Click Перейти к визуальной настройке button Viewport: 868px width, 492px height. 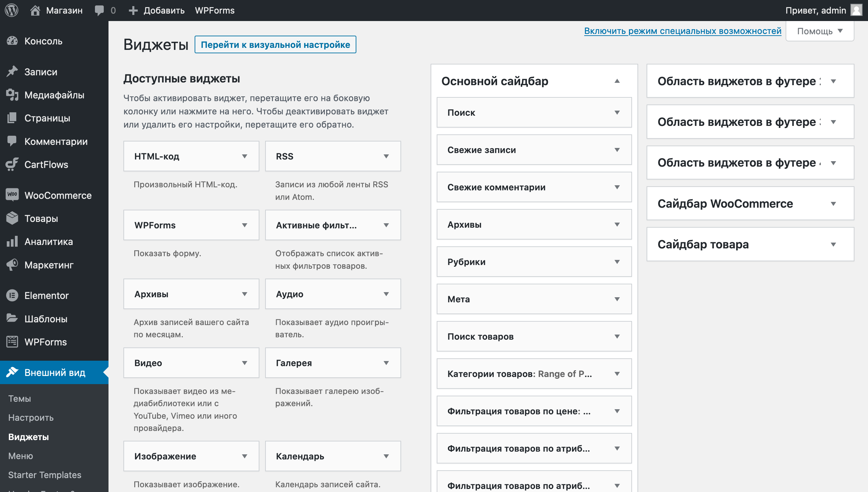point(275,44)
